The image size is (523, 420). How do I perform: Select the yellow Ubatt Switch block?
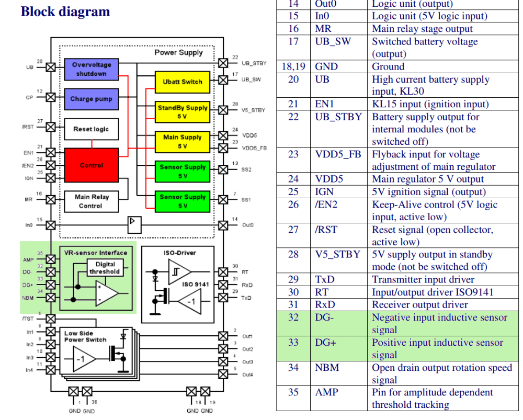(x=182, y=82)
